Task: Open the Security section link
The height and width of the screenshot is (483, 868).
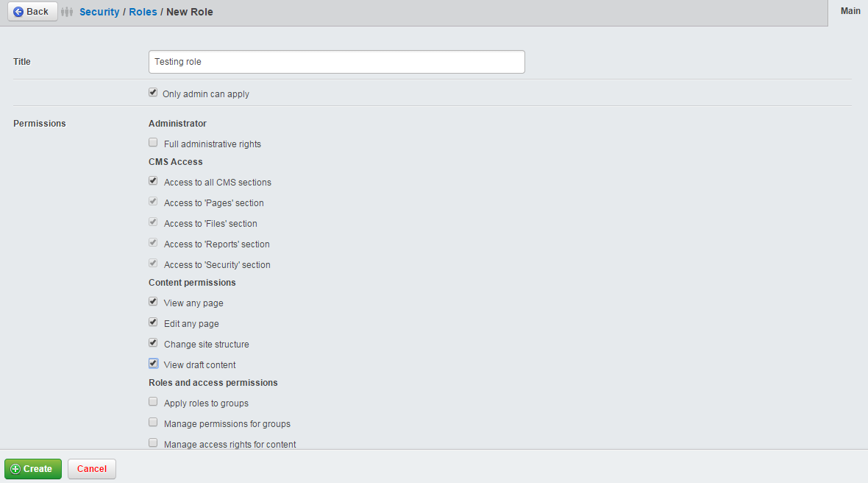Action: pyautogui.click(x=99, y=12)
